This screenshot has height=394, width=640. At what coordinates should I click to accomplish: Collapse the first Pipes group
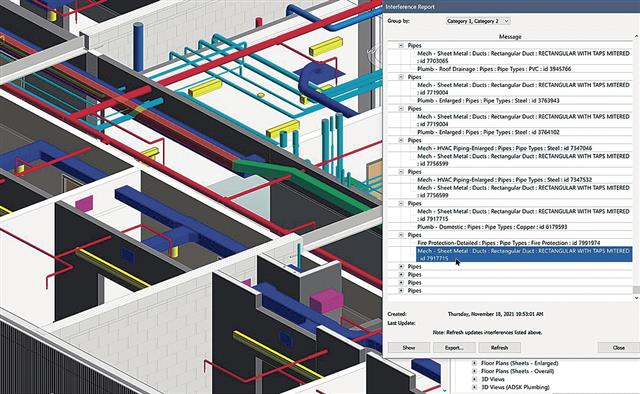pos(401,46)
